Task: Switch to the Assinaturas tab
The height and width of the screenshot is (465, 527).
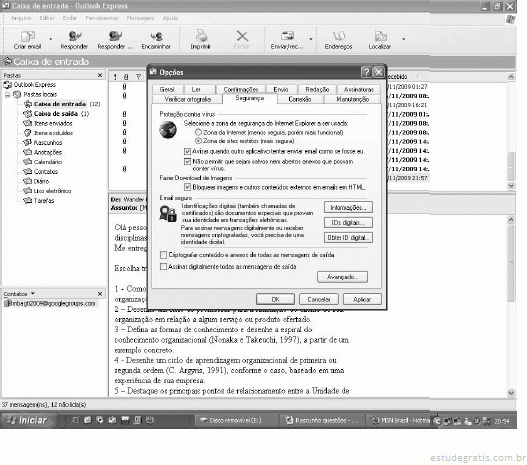Action: [359, 89]
